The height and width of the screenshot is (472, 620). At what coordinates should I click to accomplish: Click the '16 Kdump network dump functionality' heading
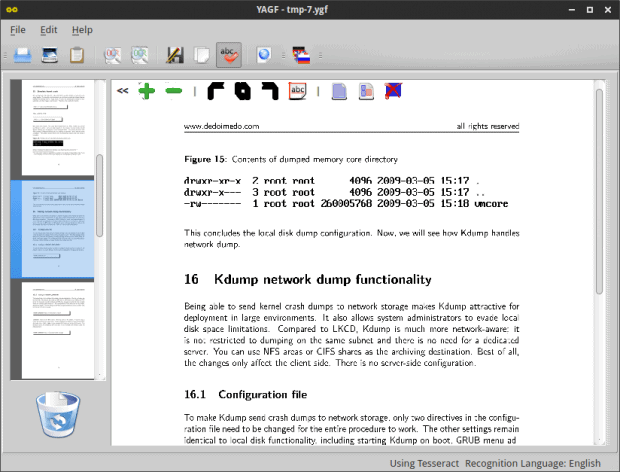(x=308, y=279)
